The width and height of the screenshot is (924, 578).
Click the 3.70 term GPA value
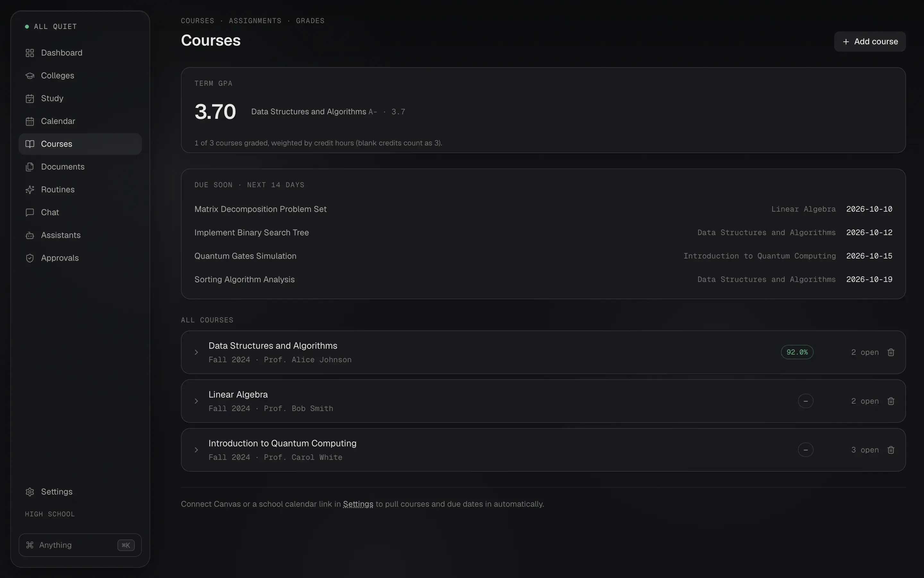pos(215,112)
